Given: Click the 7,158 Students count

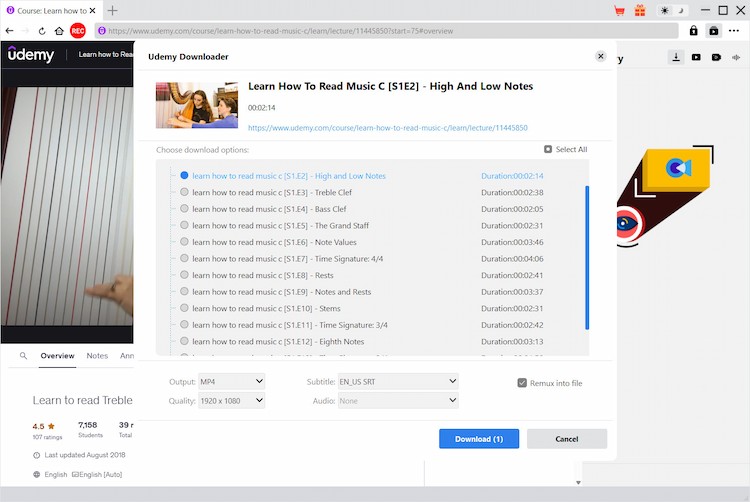Looking at the screenshot, I should tap(88, 425).
